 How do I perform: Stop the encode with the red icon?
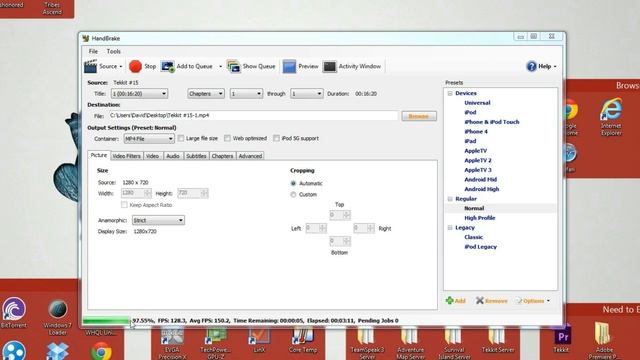click(x=135, y=66)
